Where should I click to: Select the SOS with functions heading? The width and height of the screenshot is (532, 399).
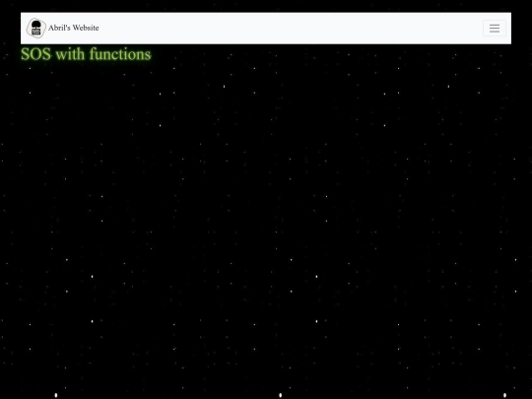pyautogui.click(x=86, y=54)
